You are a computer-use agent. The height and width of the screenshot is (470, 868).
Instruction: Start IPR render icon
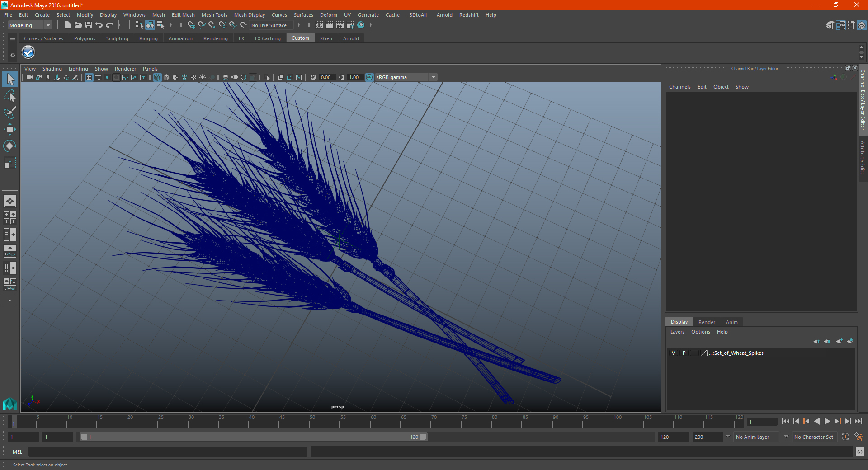pyautogui.click(x=340, y=25)
